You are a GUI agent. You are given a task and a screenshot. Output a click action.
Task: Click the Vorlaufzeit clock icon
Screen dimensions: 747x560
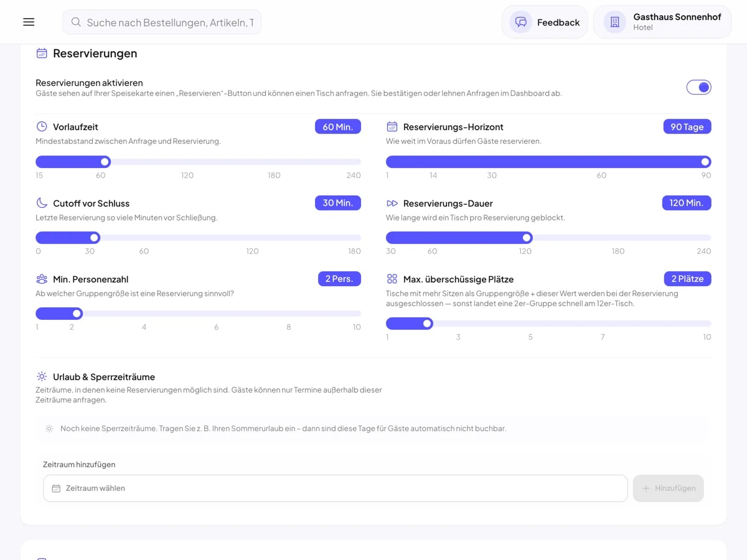42,127
